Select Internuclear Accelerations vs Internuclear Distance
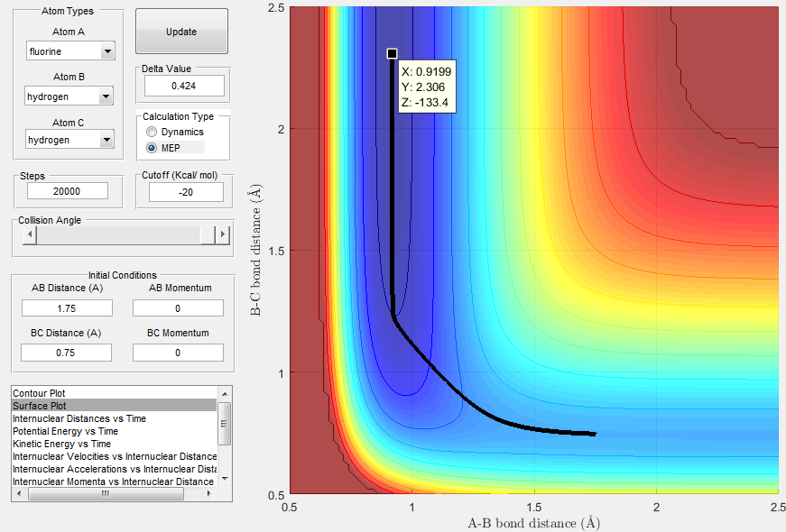Image resolution: width=786 pixels, height=532 pixels. [x=115, y=469]
